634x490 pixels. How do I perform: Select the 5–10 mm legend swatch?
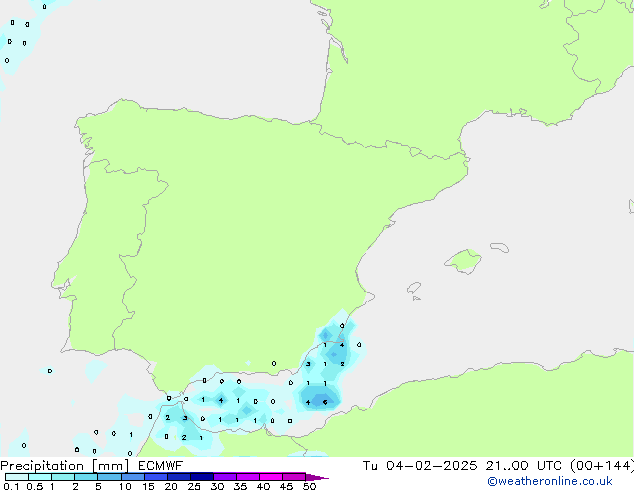[109, 477]
